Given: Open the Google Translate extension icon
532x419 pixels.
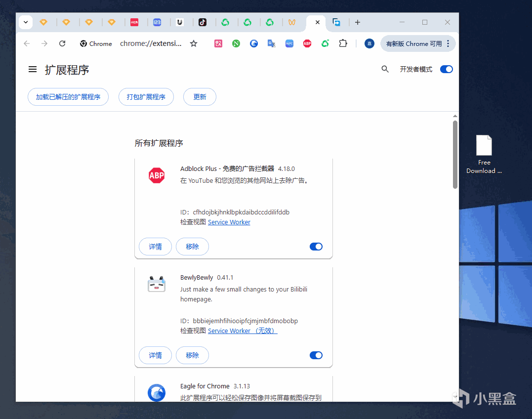Looking at the screenshot, I should tap(271, 43).
